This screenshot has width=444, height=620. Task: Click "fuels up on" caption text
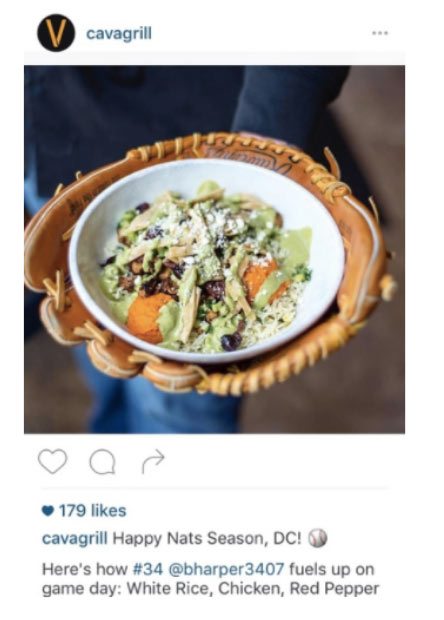pyautogui.click(x=331, y=569)
